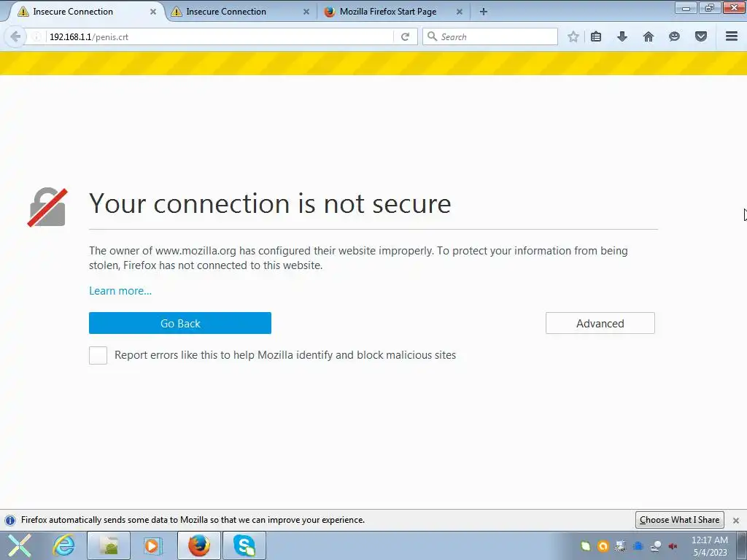The width and height of the screenshot is (747, 560).
Task: Reload the current page
Action: (405, 36)
